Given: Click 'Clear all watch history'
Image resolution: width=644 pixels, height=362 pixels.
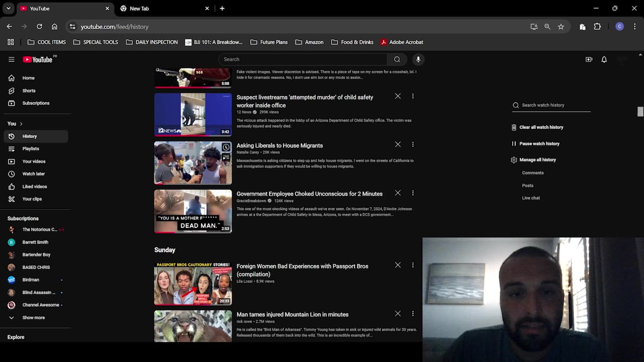Looking at the screenshot, I should [537, 127].
